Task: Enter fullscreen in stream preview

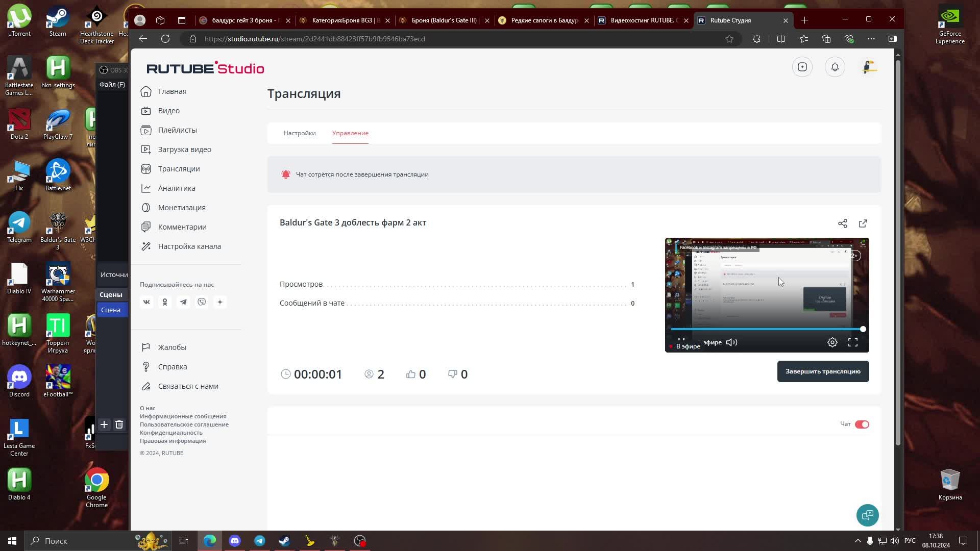Action: coord(852,342)
